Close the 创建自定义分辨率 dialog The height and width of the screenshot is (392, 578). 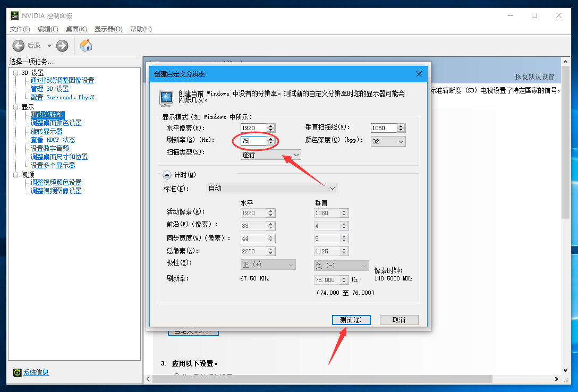(419, 74)
